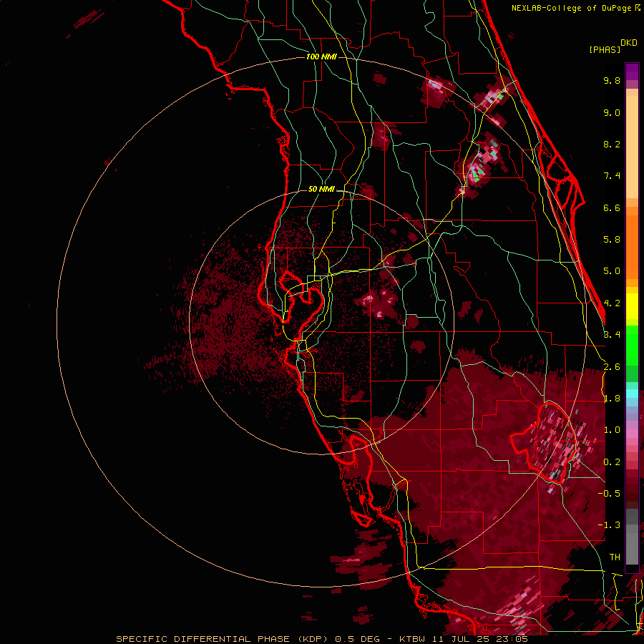Click the 3.4 value on the KDP scale
The image size is (644, 644).
point(612,335)
